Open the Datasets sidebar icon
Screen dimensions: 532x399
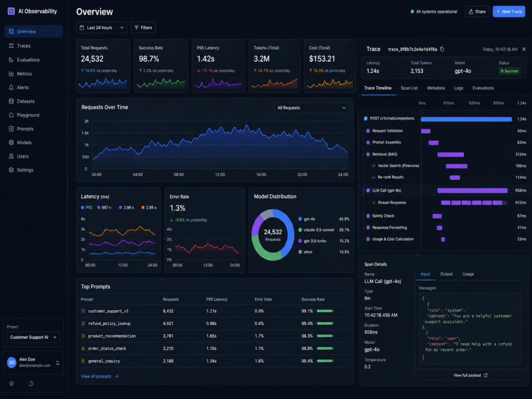(x=11, y=101)
